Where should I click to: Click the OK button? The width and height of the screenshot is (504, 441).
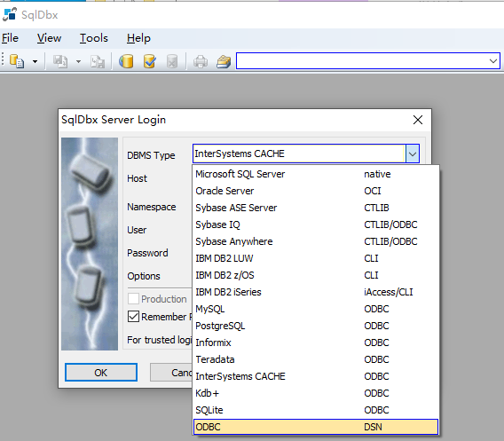click(101, 373)
